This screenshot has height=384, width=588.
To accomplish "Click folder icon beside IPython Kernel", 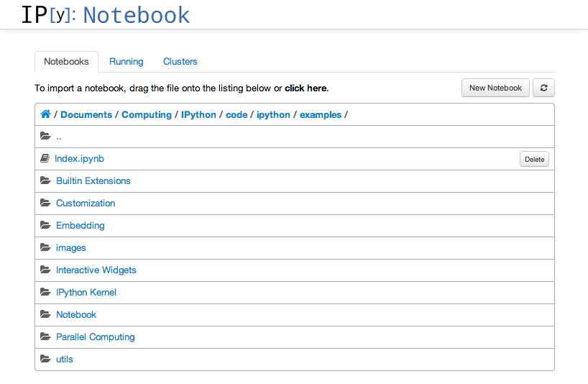I will 45,292.
